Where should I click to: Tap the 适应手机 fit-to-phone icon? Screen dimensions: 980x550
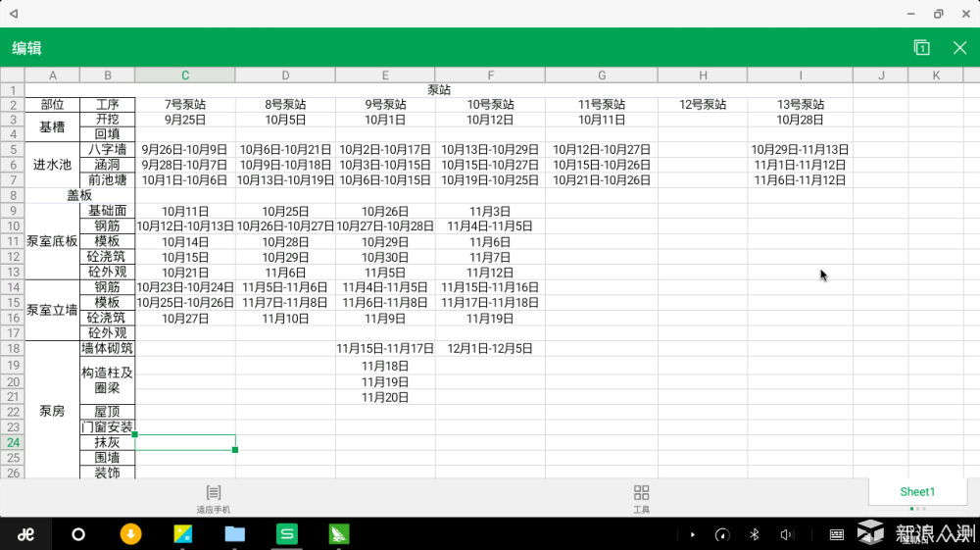214,497
